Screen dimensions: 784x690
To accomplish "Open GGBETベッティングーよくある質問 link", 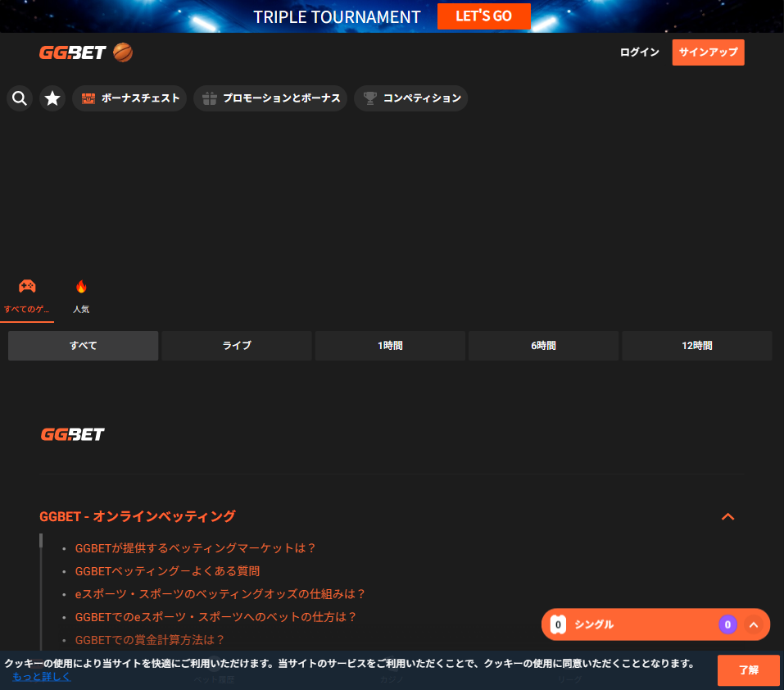I will [167, 571].
